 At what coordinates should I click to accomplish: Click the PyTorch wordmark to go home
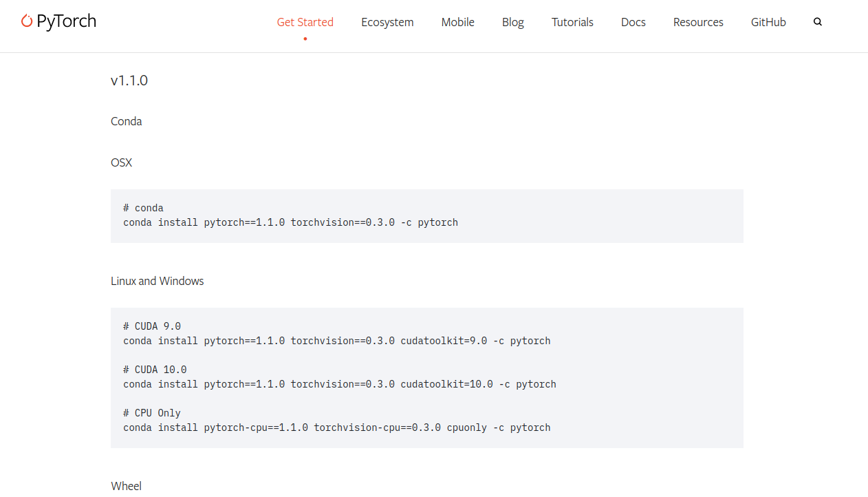pyautogui.click(x=67, y=21)
